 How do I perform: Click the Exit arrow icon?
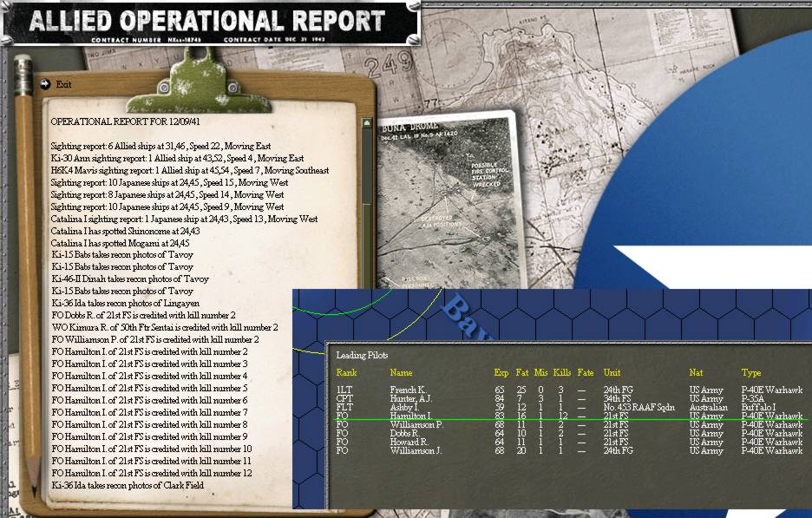45,84
